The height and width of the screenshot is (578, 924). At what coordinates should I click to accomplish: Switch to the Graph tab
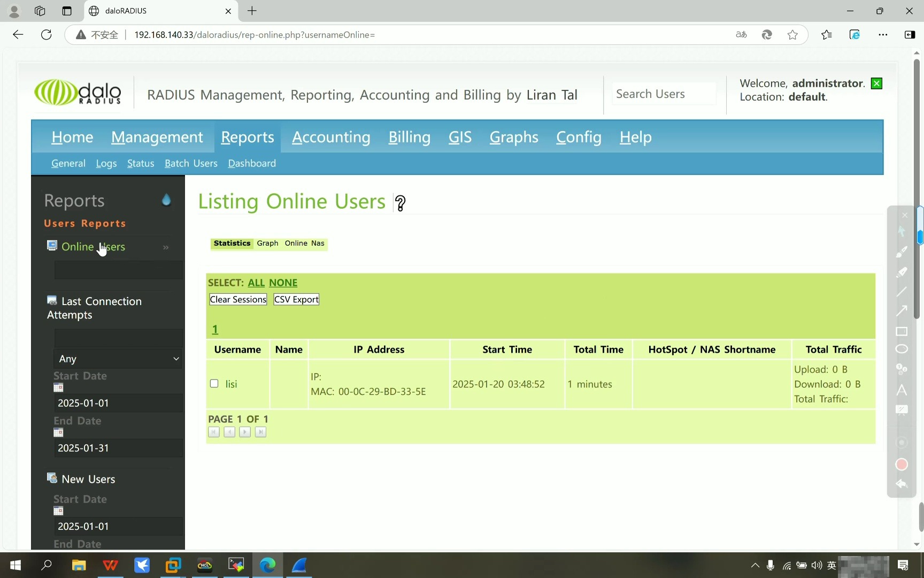(x=267, y=243)
